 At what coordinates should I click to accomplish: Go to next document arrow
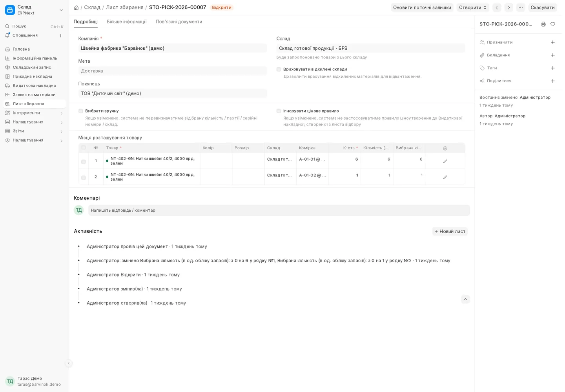tap(509, 7)
